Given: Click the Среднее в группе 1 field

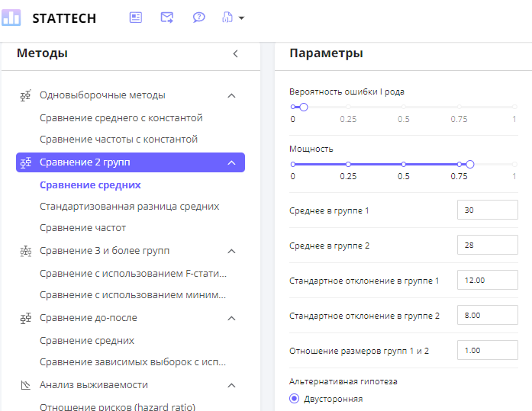Looking at the screenshot, I should tap(487, 210).
